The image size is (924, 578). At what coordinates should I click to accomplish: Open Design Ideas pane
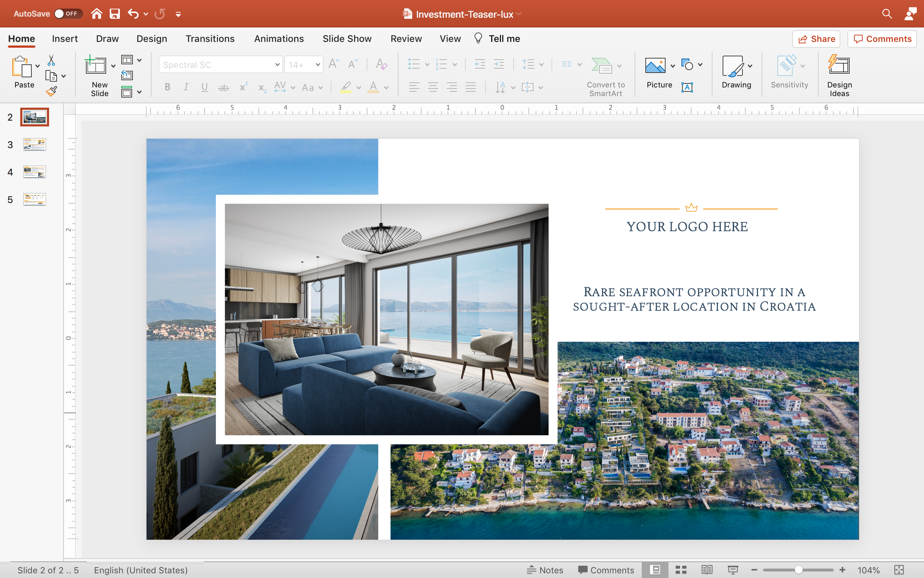(x=839, y=75)
